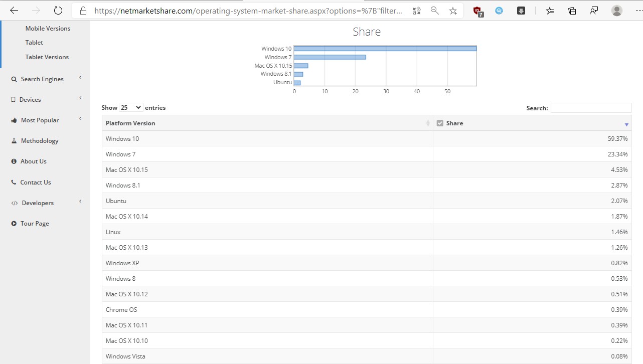
Task: Add this page to favorites
Action: (x=453, y=11)
